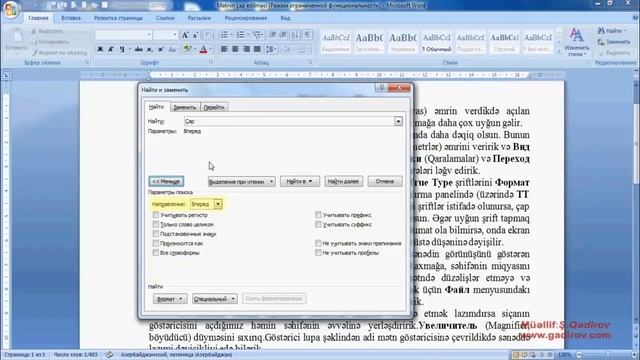Check the Все словоформы checkbox
The image size is (640, 360).
(x=156, y=253)
